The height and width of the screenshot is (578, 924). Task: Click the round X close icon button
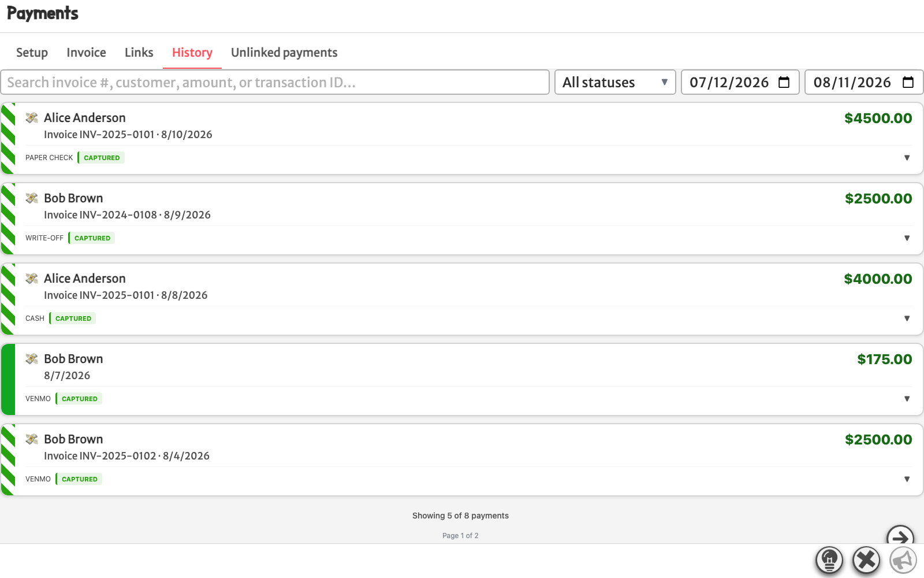click(x=866, y=560)
